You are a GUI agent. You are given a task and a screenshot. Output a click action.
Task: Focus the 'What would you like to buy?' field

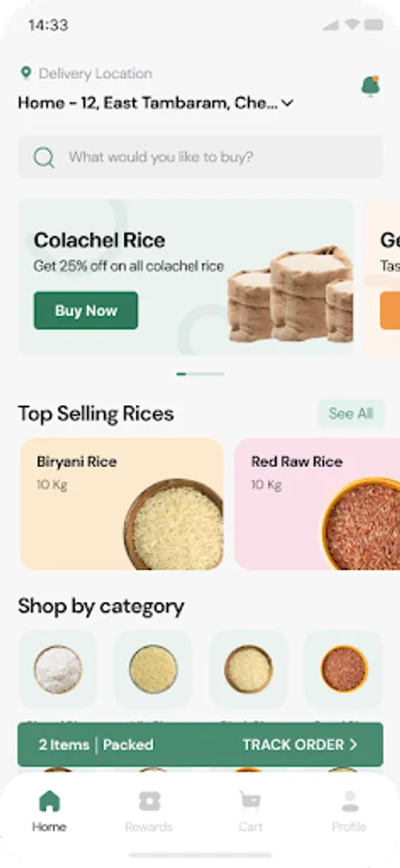click(x=200, y=157)
